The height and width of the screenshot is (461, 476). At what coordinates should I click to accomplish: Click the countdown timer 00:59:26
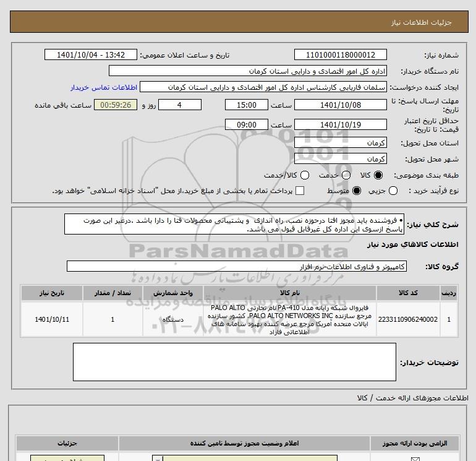coord(116,105)
